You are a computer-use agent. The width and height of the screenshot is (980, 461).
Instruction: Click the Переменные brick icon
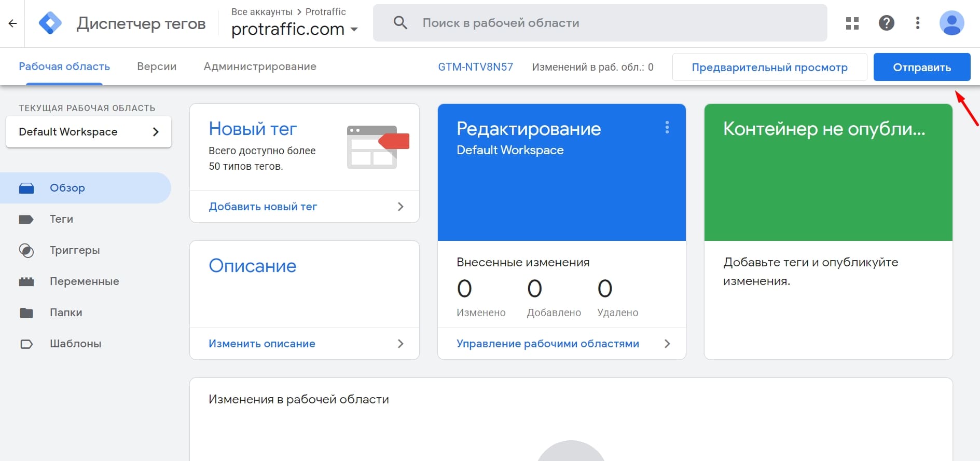pyautogui.click(x=26, y=281)
